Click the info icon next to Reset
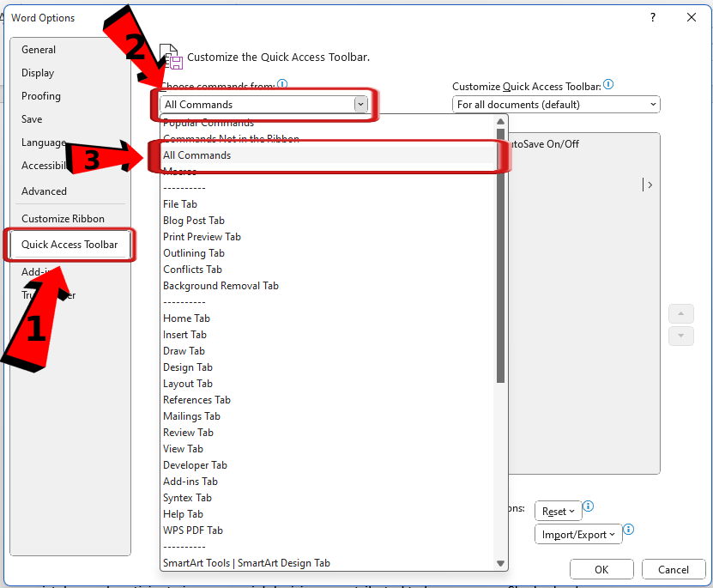The height and width of the screenshot is (588, 713). (x=588, y=506)
